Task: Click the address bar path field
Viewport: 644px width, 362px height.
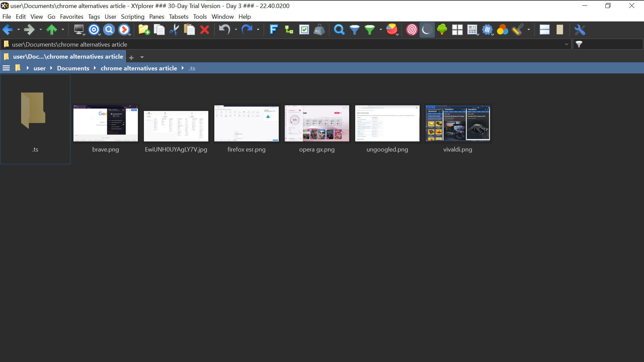Action: (286, 44)
